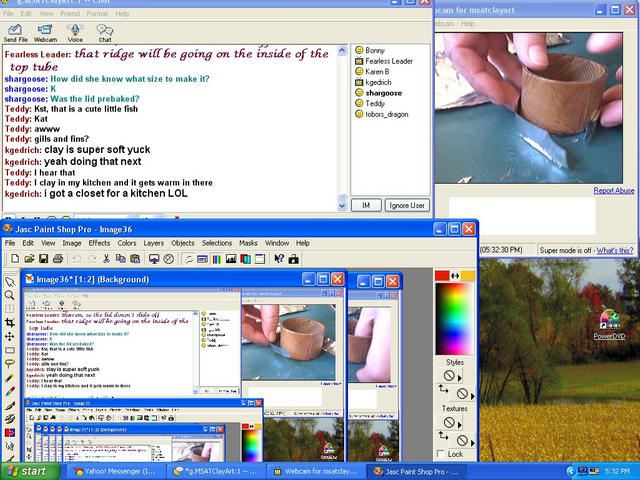Open the Objects menu
The width and height of the screenshot is (640, 480).
[182, 243]
